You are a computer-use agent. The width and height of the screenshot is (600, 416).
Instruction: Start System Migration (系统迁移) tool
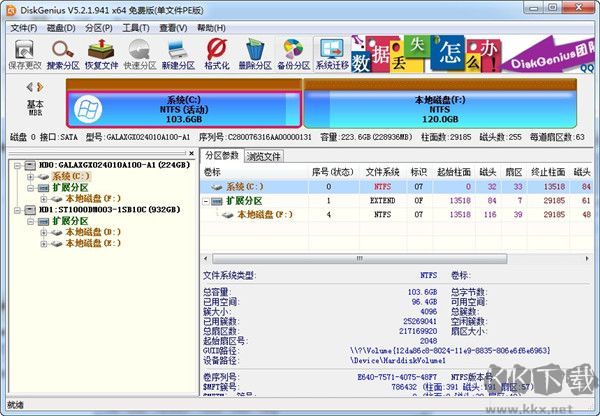(x=332, y=55)
